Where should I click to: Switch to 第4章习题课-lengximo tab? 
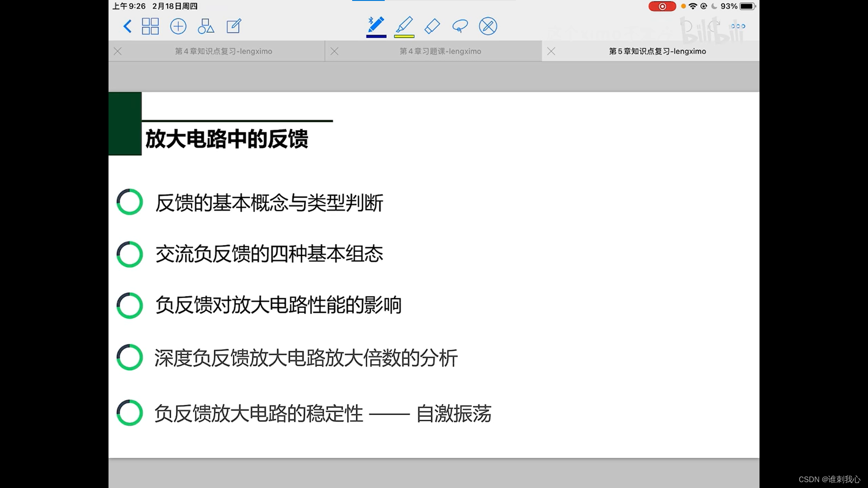(x=440, y=52)
